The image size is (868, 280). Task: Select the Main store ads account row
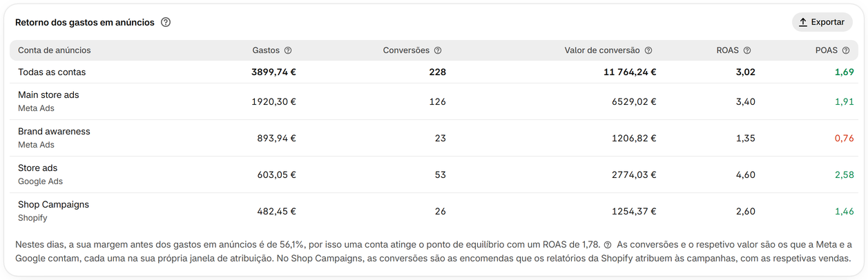click(x=434, y=101)
